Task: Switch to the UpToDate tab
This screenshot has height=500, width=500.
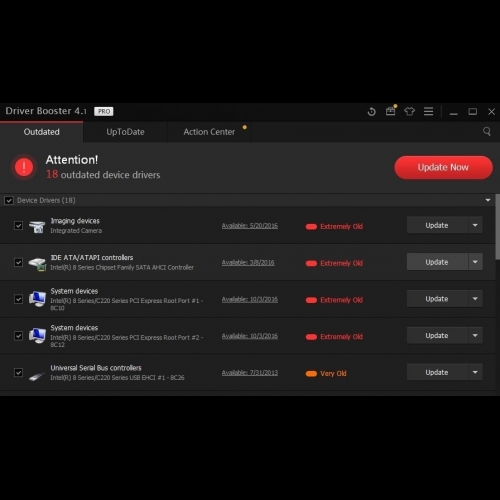Action: (125, 132)
